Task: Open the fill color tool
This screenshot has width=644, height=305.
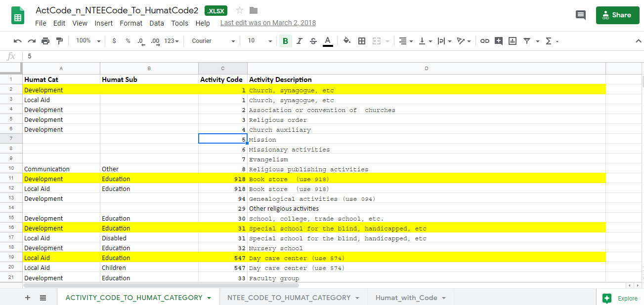Action: pos(346,41)
